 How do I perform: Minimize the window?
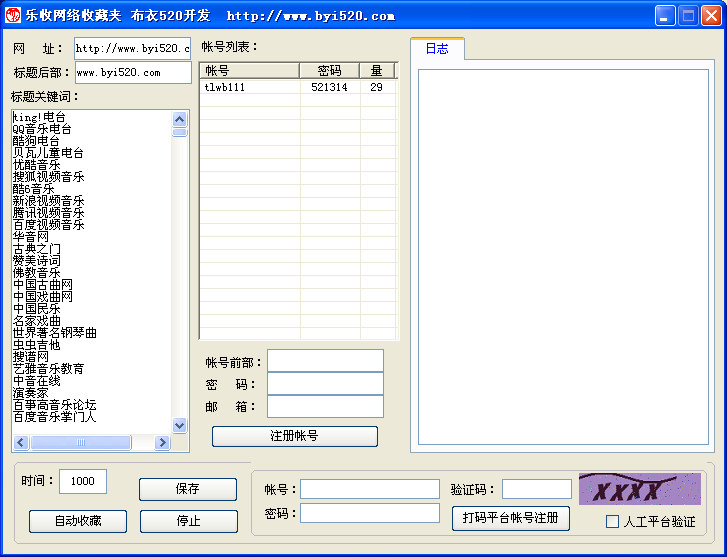point(665,16)
